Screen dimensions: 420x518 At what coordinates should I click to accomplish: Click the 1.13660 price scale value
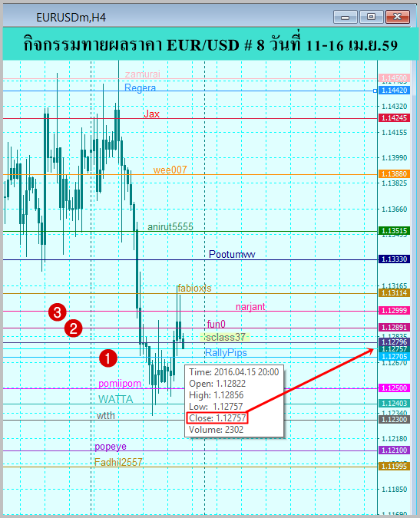pyautogui.click(x=394, y=209)
